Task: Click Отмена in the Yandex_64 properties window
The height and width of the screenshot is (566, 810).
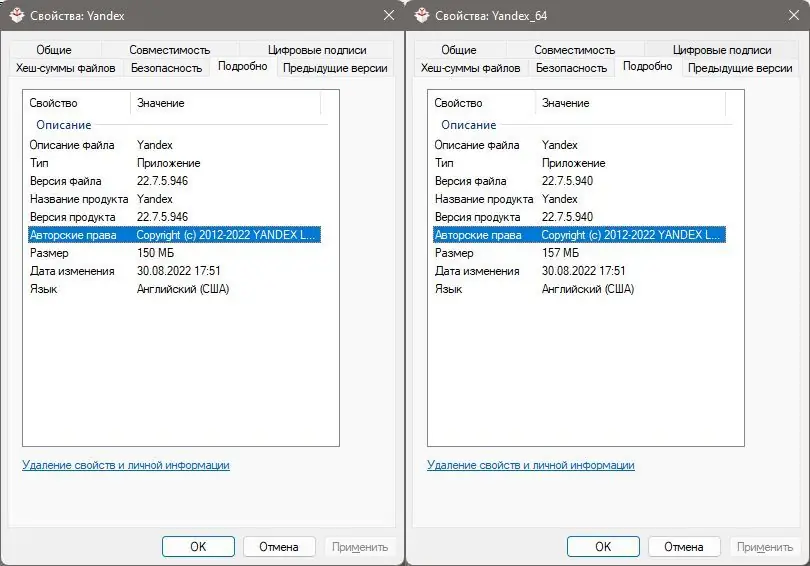Action: pos(684,546)
